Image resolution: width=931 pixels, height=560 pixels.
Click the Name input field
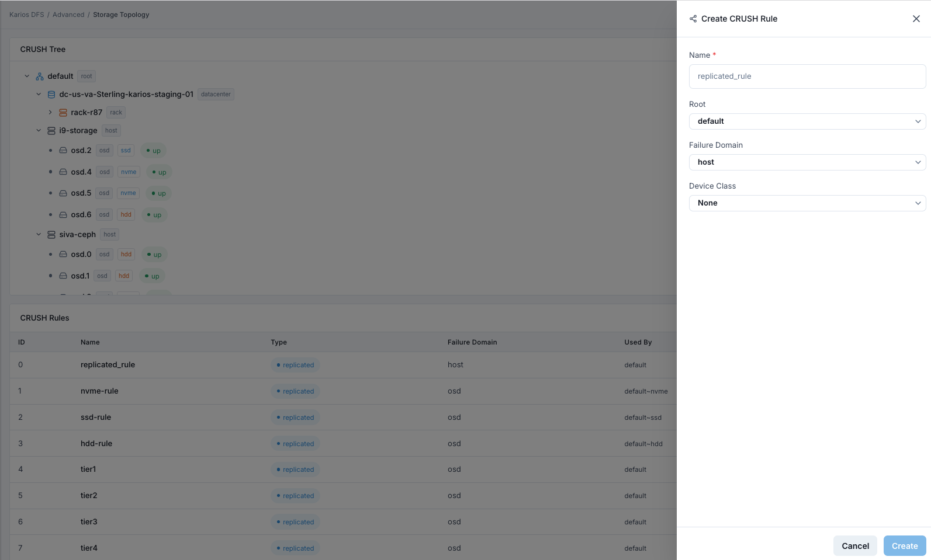click(807, 76)
